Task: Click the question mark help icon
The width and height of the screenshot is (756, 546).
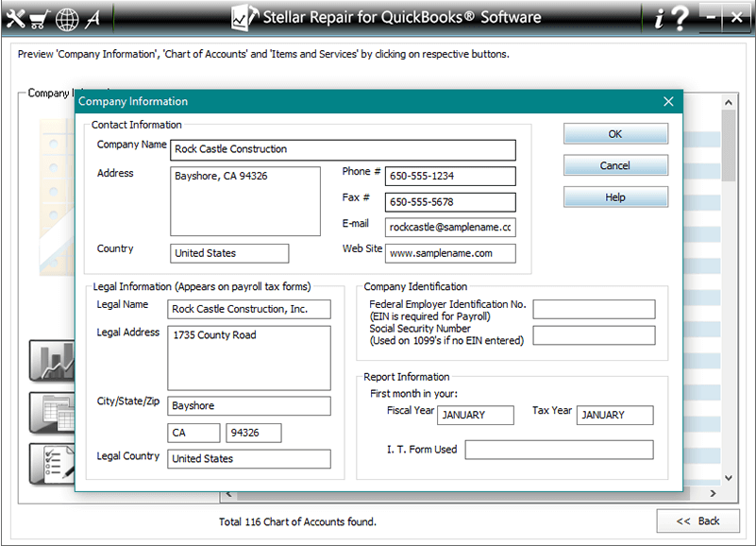Action: pos(679,18)
